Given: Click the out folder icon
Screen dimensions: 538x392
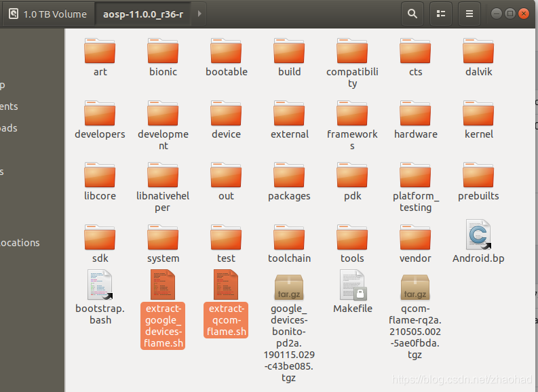Looking at the screenshot, I should tap(226, 175).
